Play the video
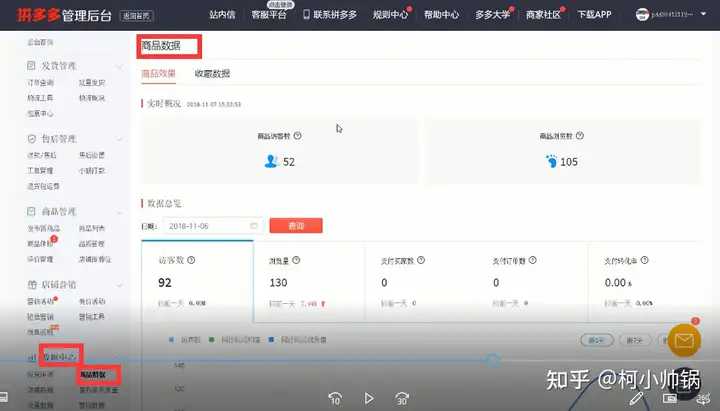The height and width of the screenshot is (411, 720). pyautogui.click(x=369, y=399)
